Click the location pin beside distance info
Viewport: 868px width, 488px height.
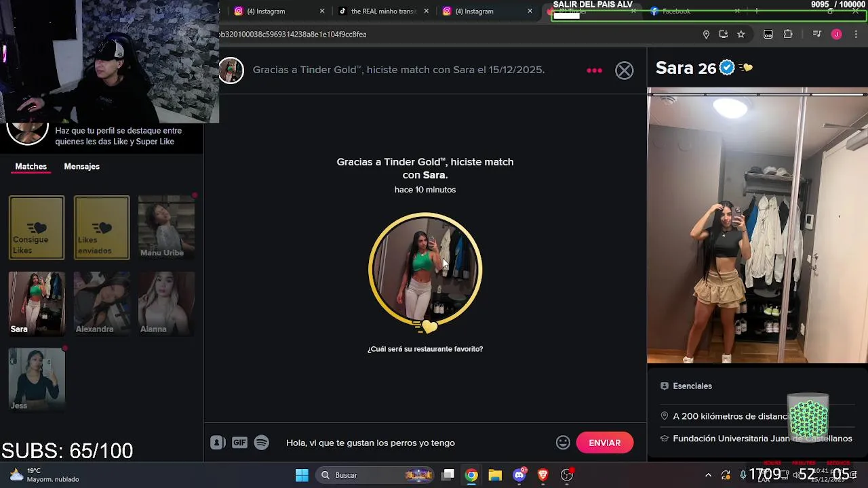point(665,416)
